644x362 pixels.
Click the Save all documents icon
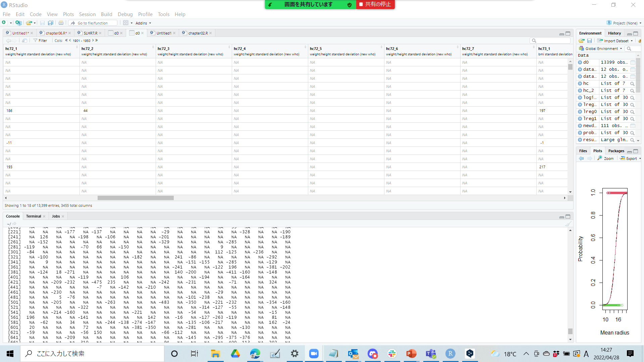click(51, 23)
